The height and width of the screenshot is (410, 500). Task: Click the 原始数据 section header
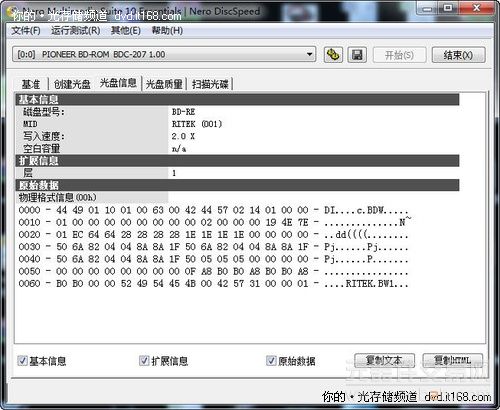pyautogui.click(x=237, y=185)
